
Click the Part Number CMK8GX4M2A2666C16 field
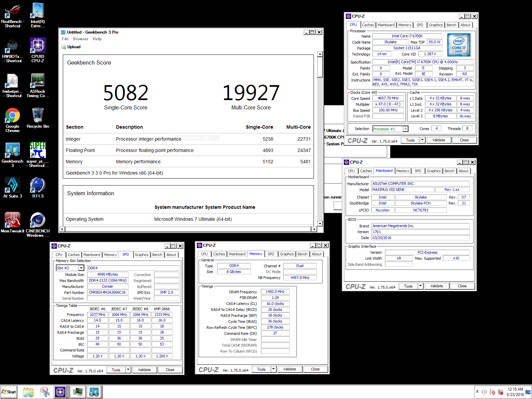coord(107,292)
